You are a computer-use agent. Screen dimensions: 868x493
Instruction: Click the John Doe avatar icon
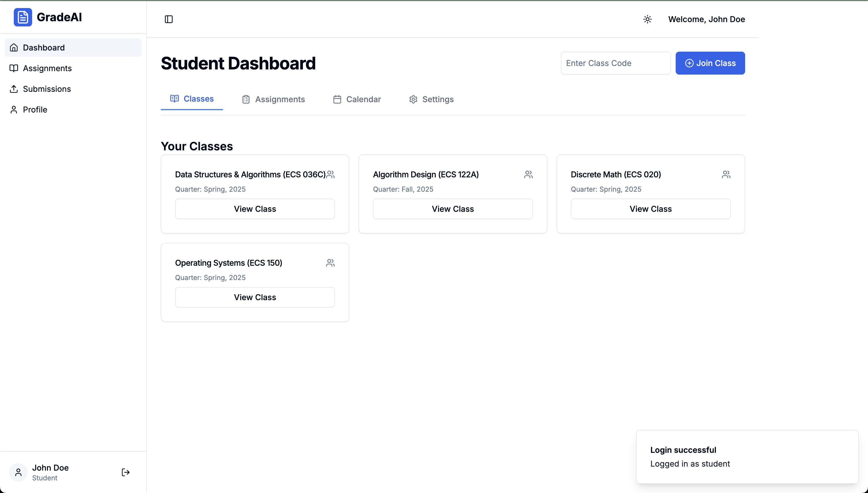(x=18, y=472)
